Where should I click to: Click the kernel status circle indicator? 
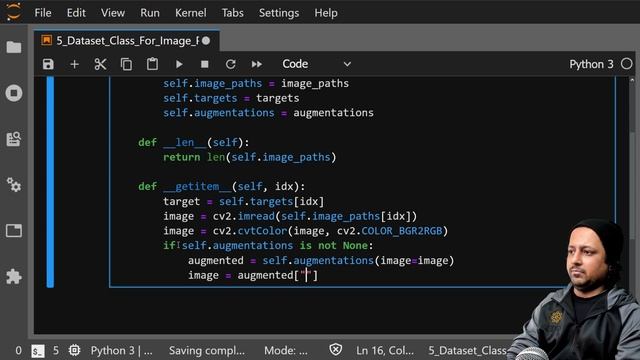[627, 64]
